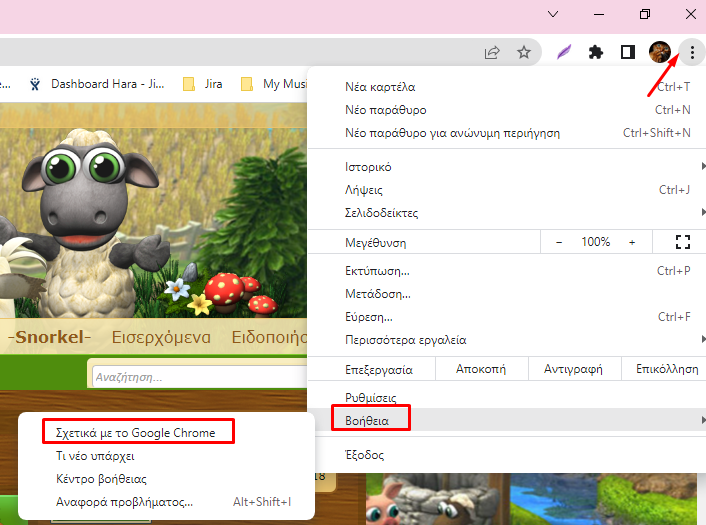
Task: Open Dashboard Hara bookmark
Action: click(97, 84)
